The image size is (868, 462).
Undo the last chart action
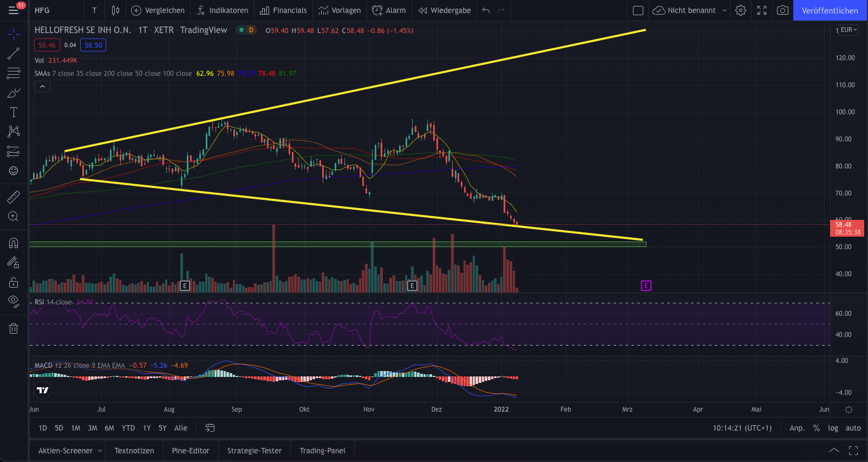tap(486, 10)
